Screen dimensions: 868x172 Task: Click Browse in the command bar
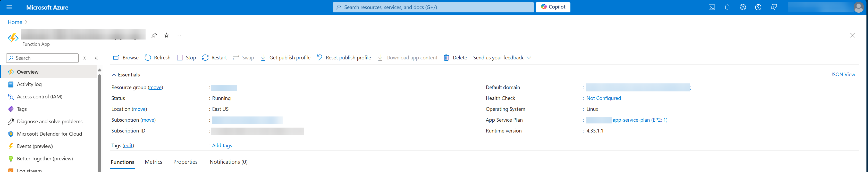tap(126, 58)
